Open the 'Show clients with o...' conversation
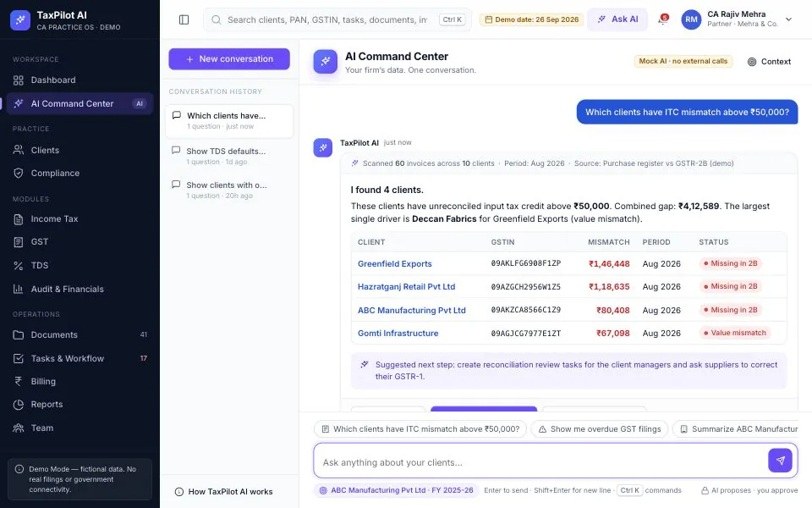 (x=229, y=190)
